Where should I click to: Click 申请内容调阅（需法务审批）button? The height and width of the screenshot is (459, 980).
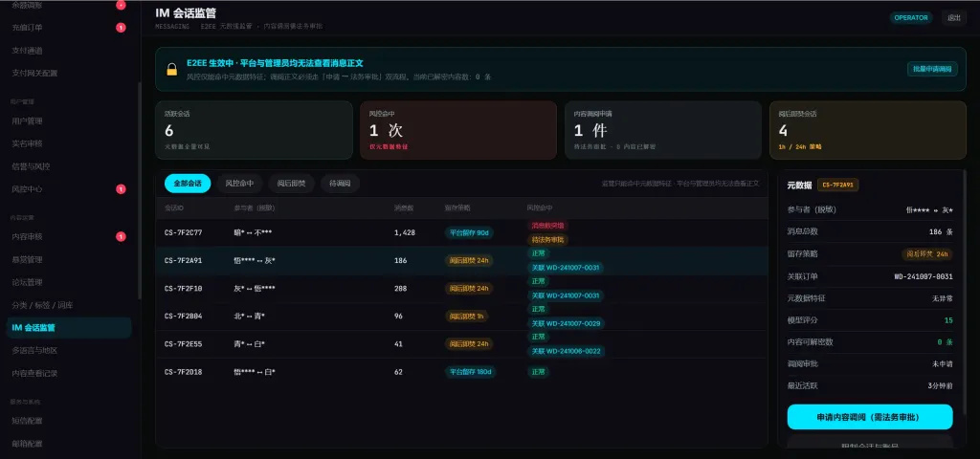(x=870, y=417)
